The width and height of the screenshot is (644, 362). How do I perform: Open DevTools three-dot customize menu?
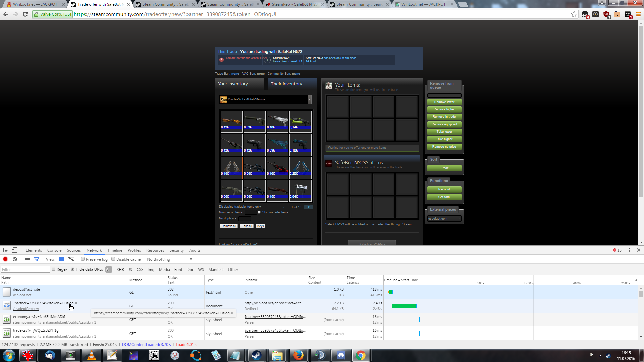click(x=629, y=250)
